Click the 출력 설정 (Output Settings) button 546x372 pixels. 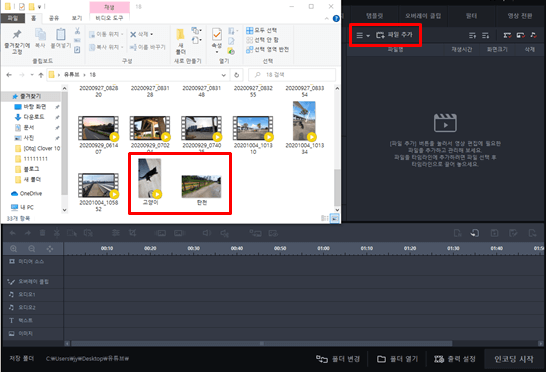pyautogui.click(x=454, y=359)
